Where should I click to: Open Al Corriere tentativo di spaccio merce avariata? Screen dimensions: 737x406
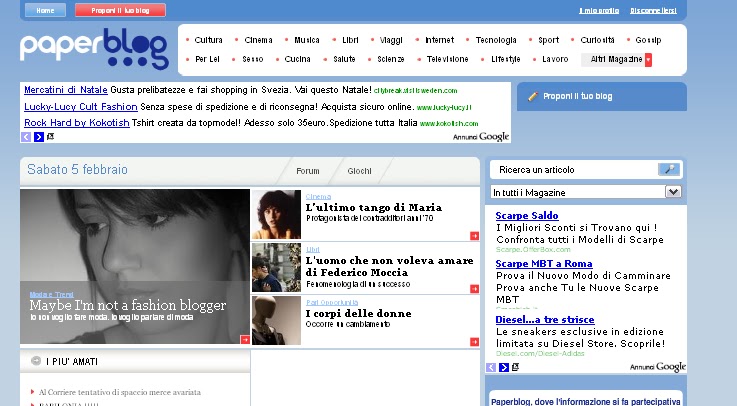tap(119, 392)
